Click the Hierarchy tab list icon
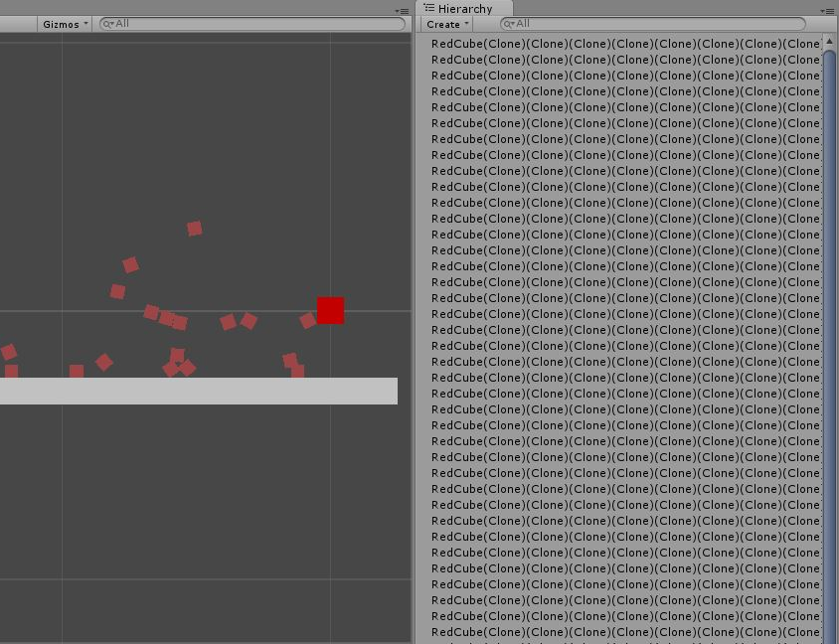The width and height of the screenshot is (839, 644). 428,8
